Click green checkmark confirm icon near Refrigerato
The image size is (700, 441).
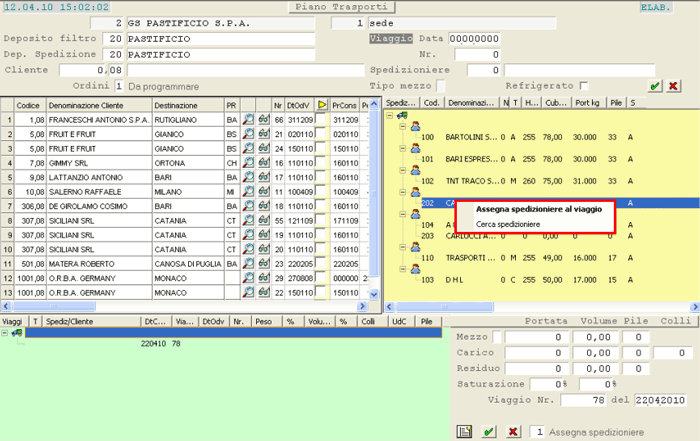pyautogui.click(x=654, y=86)
